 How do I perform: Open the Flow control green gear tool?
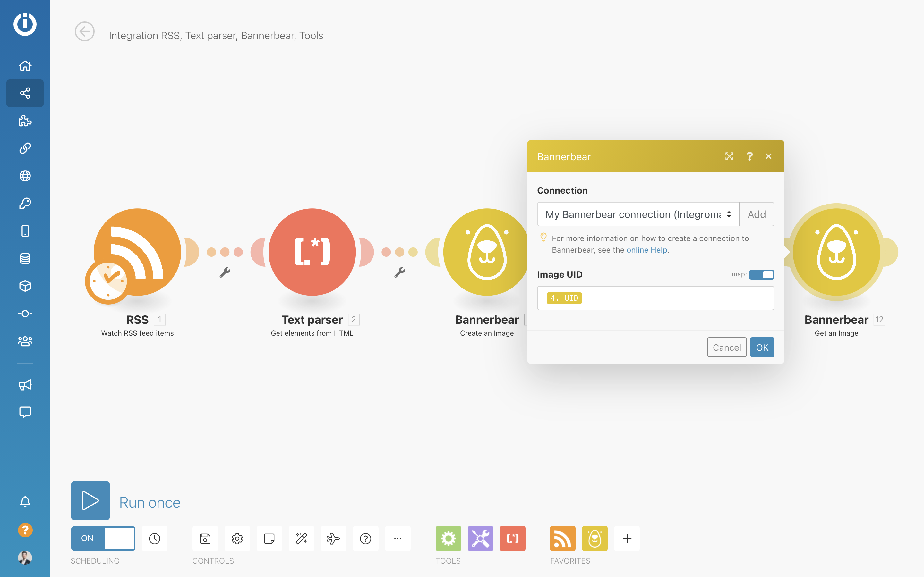[x=448, y=539]
